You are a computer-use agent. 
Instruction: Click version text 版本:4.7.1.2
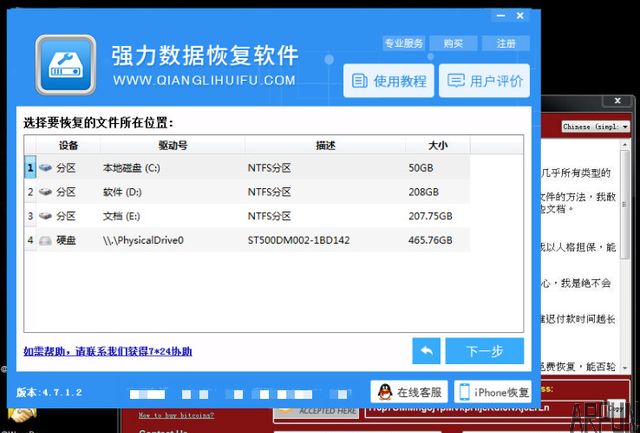(x=49, y=393)
